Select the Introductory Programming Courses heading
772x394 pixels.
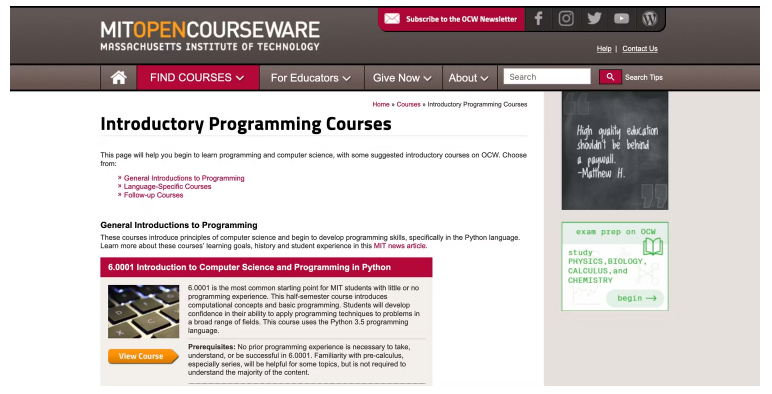coord(246,124)
